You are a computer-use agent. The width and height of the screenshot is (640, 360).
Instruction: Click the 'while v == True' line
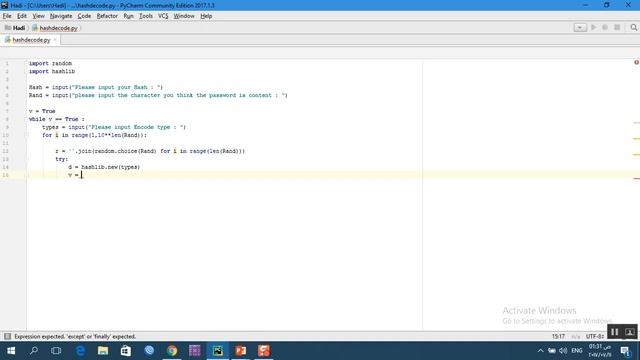57,119
